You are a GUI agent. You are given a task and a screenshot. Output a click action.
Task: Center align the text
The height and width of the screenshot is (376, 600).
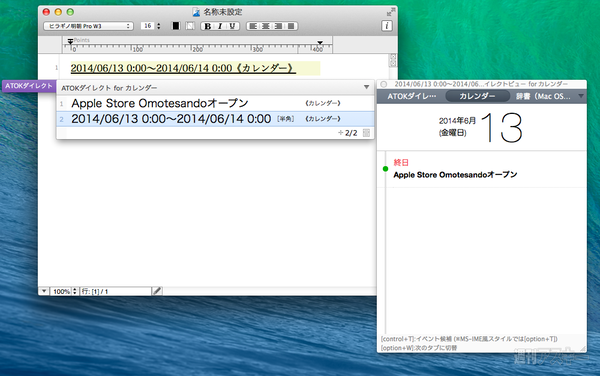[x=266, y=26]
